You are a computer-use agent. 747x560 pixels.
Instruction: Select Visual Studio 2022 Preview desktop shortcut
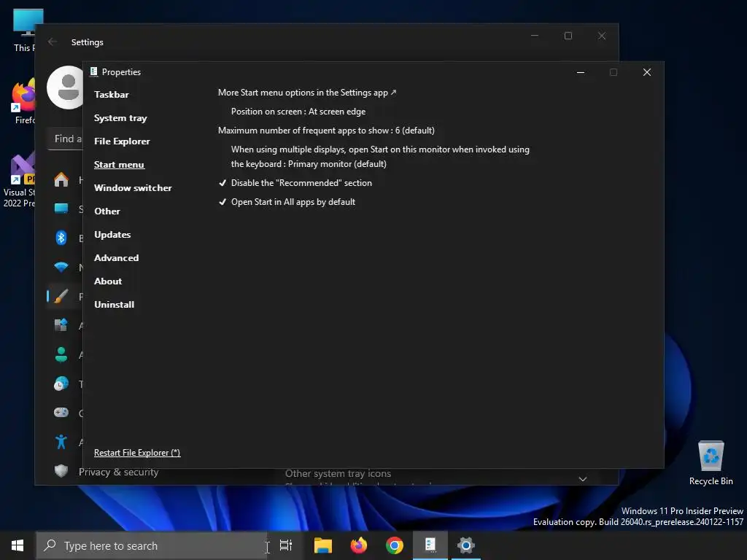tap(18, 180)
